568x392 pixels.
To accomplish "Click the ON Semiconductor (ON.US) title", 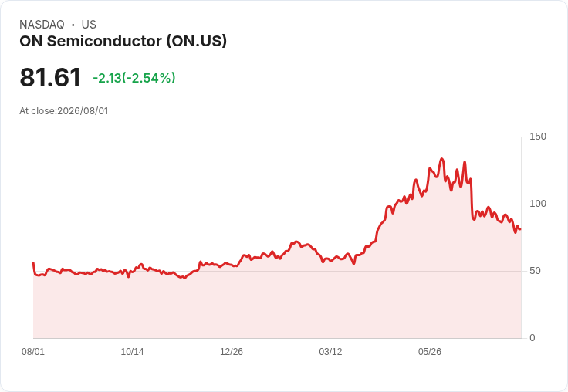I will [x=123, y=42].
